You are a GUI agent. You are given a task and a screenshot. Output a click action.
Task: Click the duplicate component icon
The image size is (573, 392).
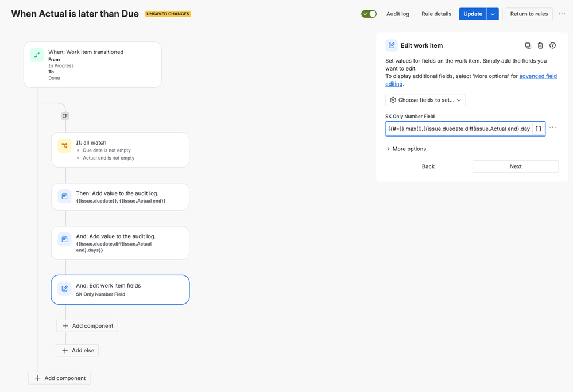point(528,45)
